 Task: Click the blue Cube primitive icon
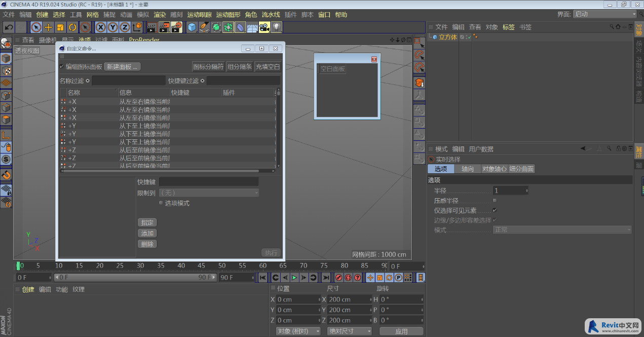192,27
